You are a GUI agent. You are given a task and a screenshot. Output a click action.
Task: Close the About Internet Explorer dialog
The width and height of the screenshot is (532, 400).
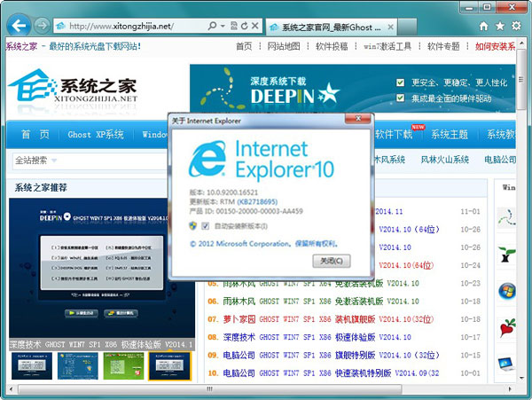pyautogui.click(x=358, y=119)
